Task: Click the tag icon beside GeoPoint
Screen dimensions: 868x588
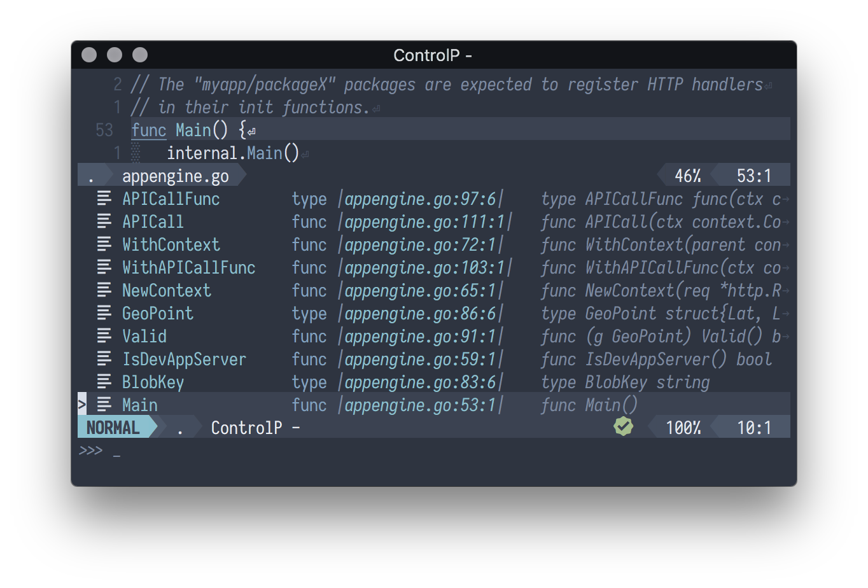Action: click(x=104, y=314)
